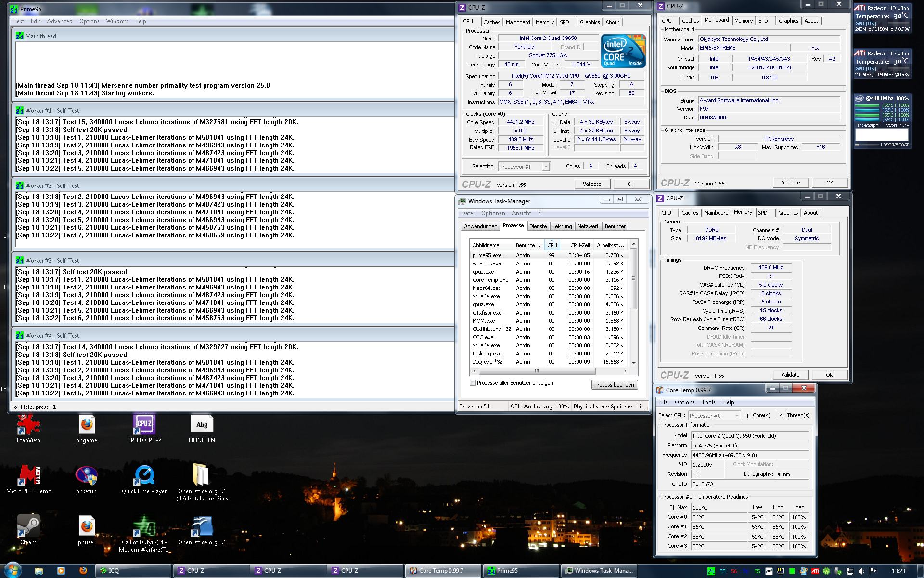Click 'Prozess beenden' button
Viewport: 924px width, 578px height.
614,385
